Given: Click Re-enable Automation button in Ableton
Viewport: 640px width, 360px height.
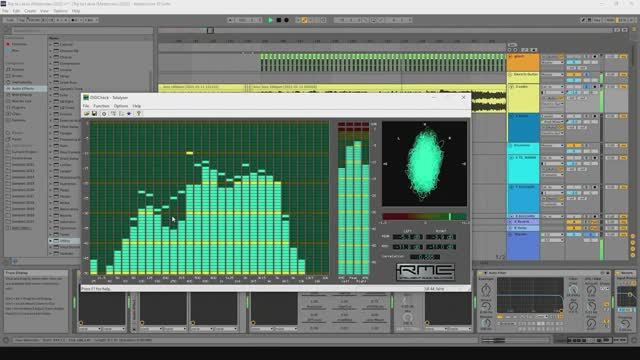Looking at the screenshot, I should (x=310, y=20).
